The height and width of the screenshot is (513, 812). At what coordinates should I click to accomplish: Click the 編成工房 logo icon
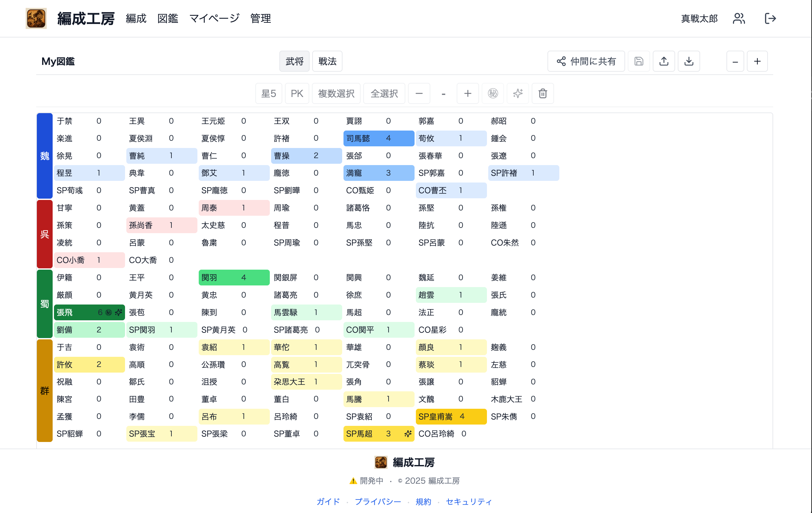(x=36, y=18)
